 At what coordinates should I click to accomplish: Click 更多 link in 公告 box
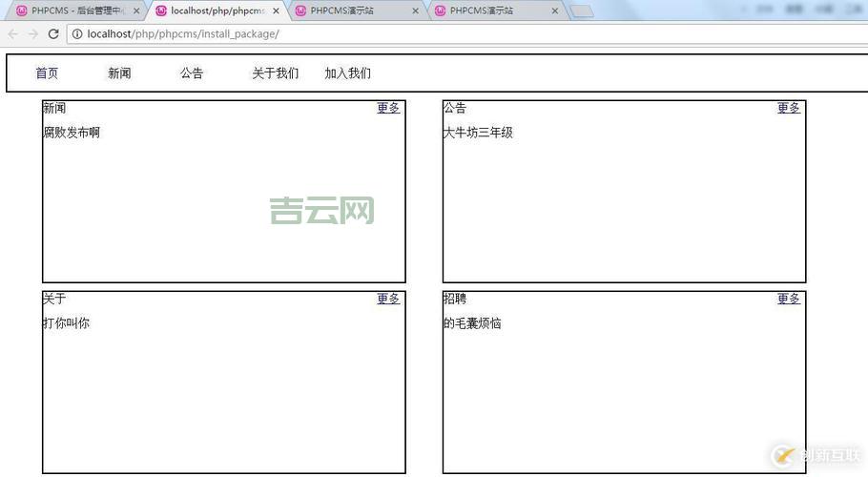tap(788, 108)
